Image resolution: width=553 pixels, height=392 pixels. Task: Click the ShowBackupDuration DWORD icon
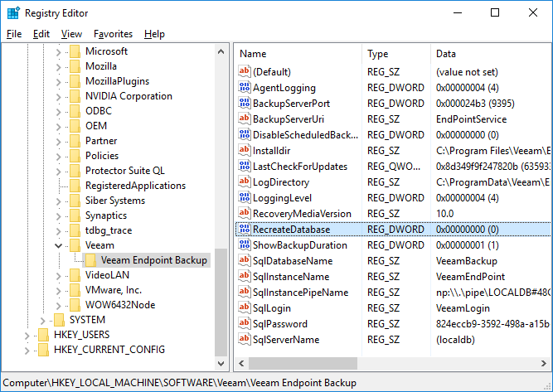(x=245, y=245)
